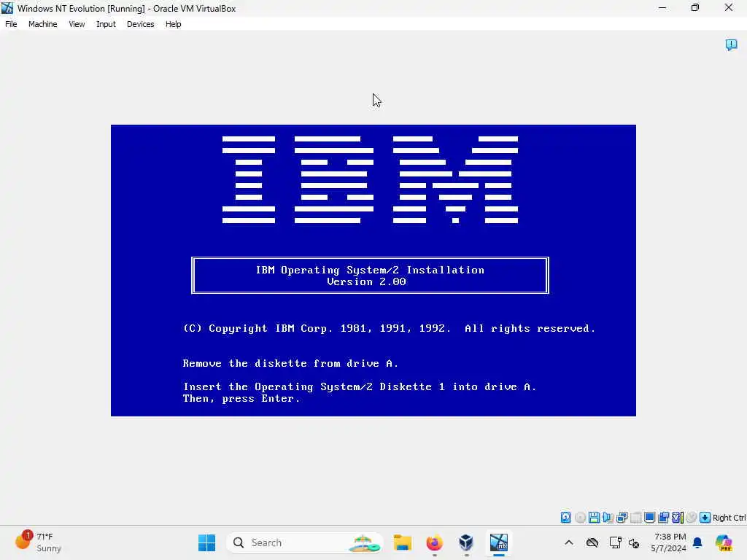Screen dimensions: 747x560
Task: Click the Right Ctrl host key label
Action: click(729, 518)
